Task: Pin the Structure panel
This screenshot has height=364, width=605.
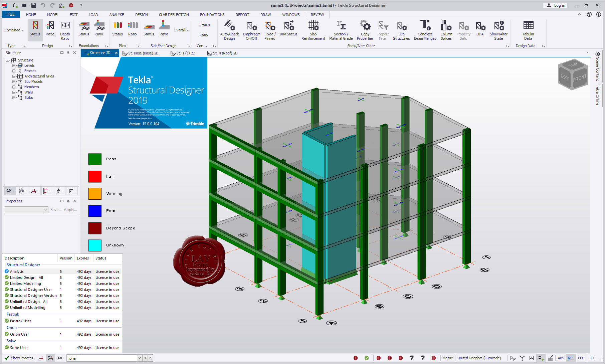Action: tap(68, 53)
